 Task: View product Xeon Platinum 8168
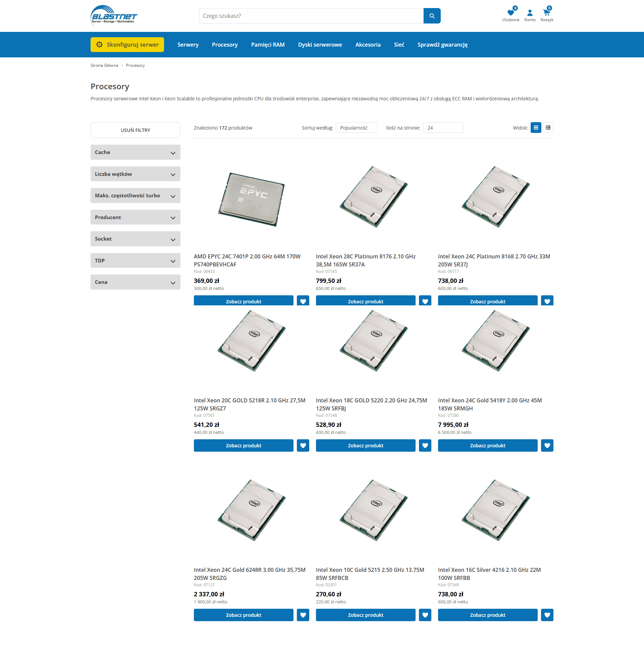(488, 301)
